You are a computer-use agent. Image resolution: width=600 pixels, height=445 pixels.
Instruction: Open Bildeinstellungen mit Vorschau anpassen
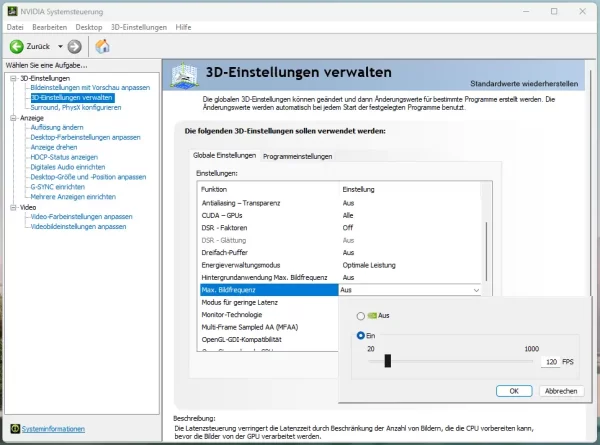point(90,88)
